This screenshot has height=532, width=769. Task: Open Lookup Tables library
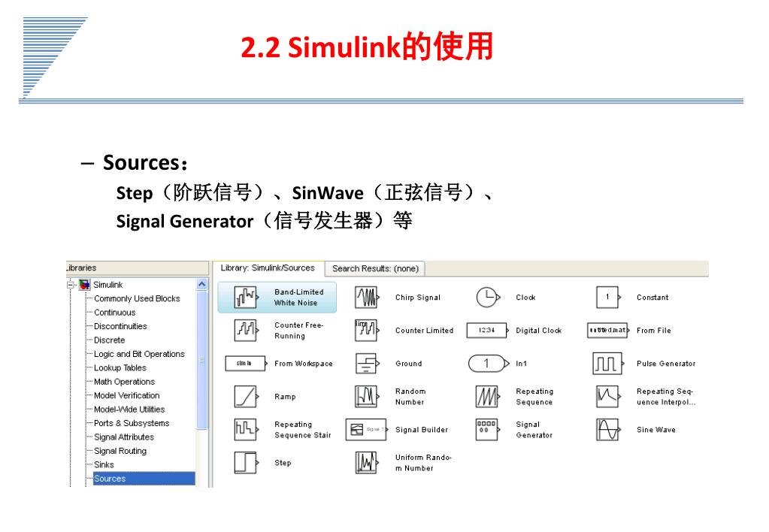tap(120, 367)
